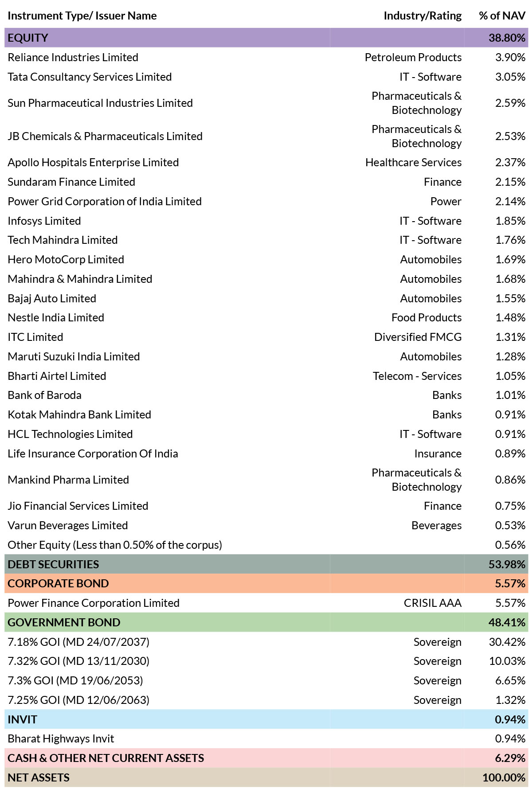This screenshot has height=789, width=532.
Task: Select the Varun Beverages Limited row
Action: (x=266, y=525)
